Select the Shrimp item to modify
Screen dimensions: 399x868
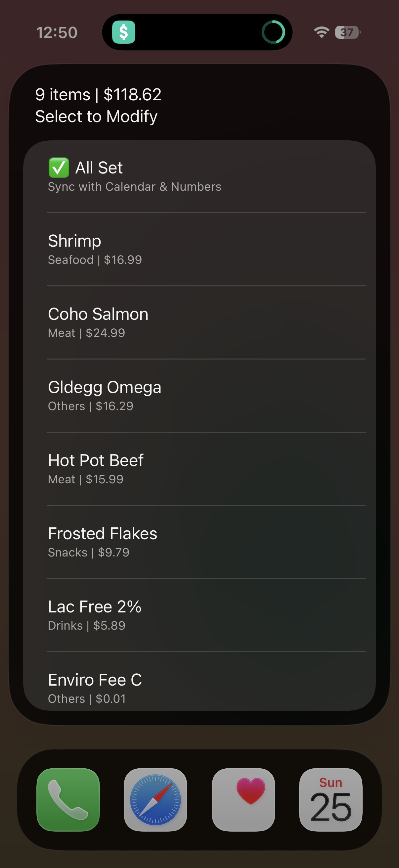(x=199, y=249)
